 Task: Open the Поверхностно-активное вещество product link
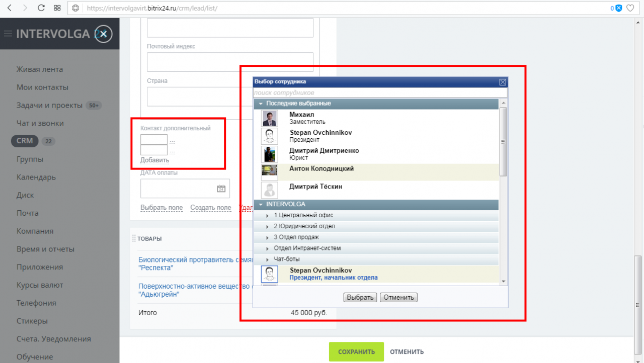(194, 290)
